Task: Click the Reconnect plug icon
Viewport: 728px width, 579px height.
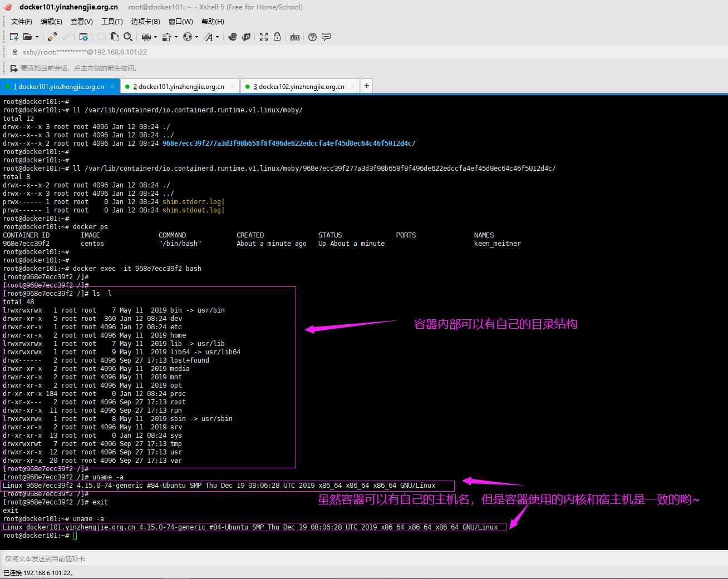Action: (x=52, y=37)
